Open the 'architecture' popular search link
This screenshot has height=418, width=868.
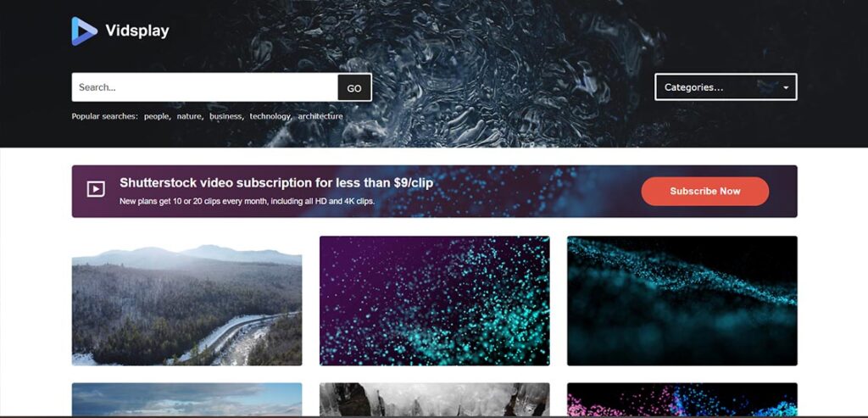pos(320,116)
